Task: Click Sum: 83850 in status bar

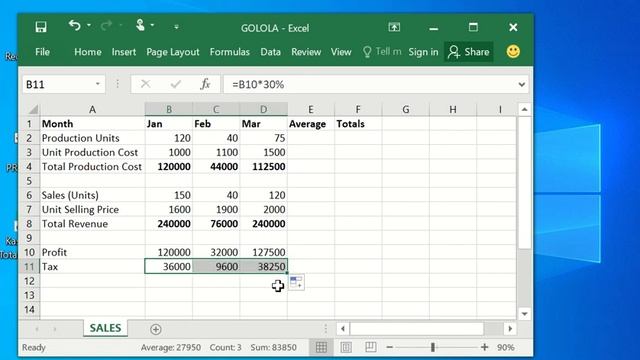Action: click(x=273, y=347)
